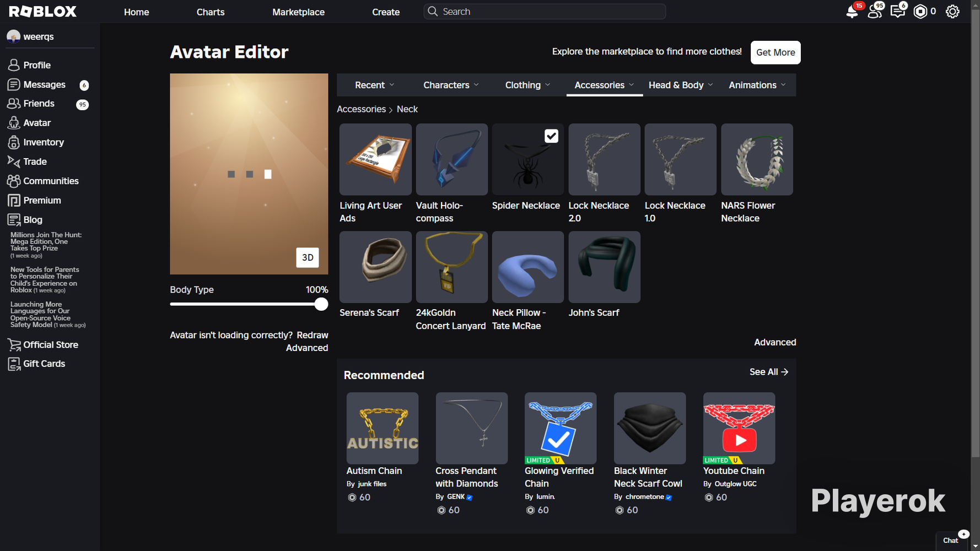Read New Tools for Parents blog post
The image size is (980, 551).
[x=45, y=280]
